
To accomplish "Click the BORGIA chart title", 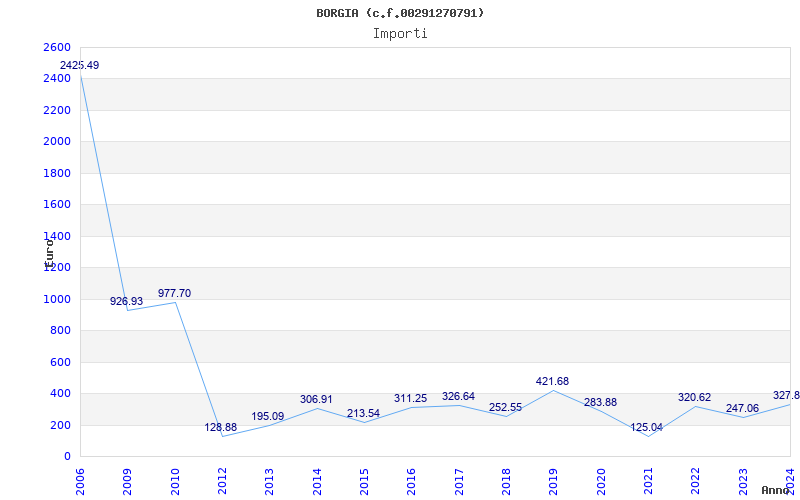I will pyautogui.click(x=400, y=13).
